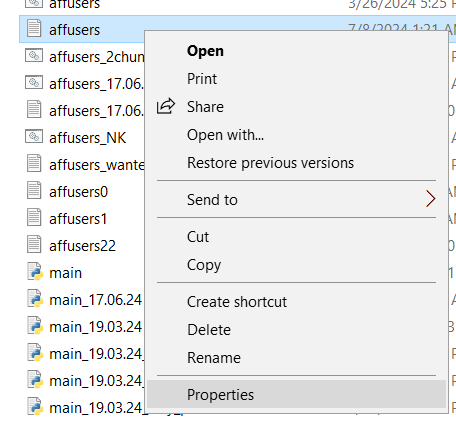Click Cut in the context menu

(198, 237)
